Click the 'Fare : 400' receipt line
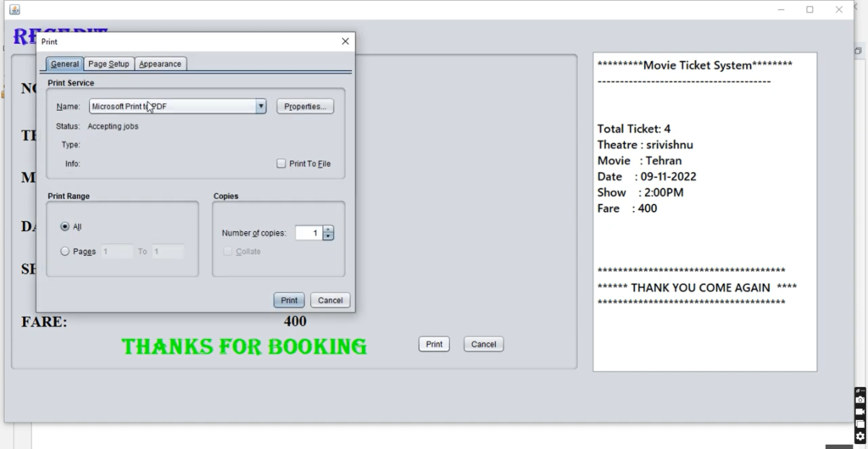 [627, 208]
